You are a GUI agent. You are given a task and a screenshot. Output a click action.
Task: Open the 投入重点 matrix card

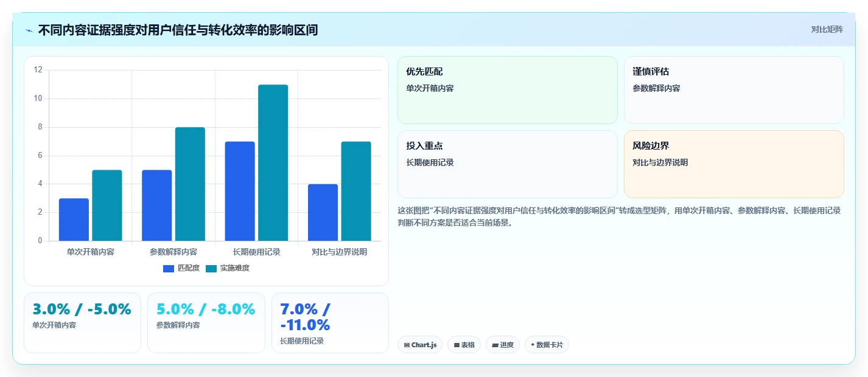click(x=508, y=164)
